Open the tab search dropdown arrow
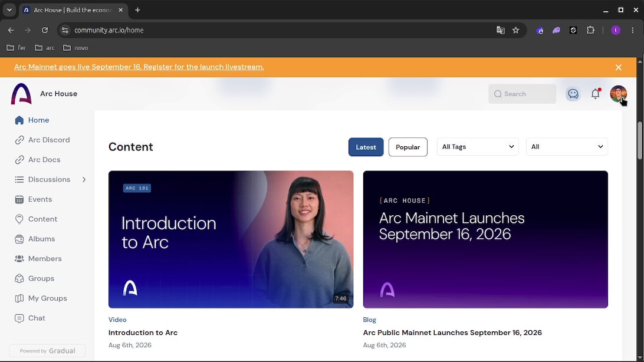644x362 pixels. click(x=9, y=10)
